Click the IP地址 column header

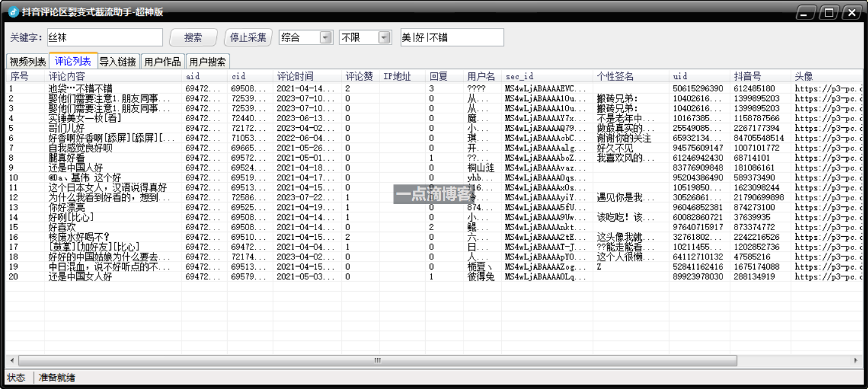click(403, 76)
